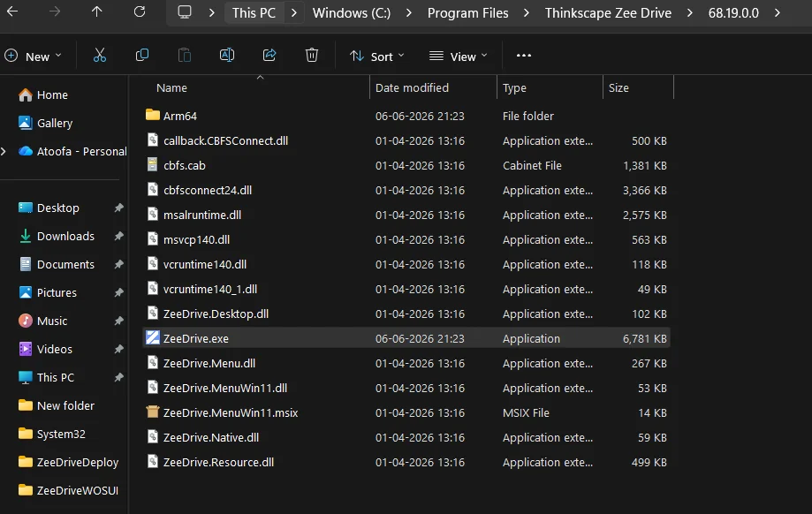The height and width of the screenshot is (514, 812).
Task: Expand chevron after Thinkscape Zee Drive breadcrumb
Action: tap(690, 12)
